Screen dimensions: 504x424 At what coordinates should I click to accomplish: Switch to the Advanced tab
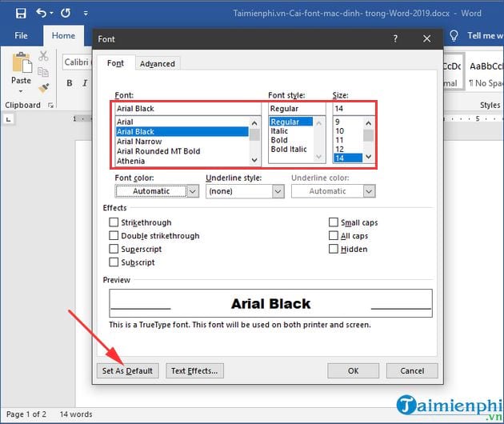158,64
